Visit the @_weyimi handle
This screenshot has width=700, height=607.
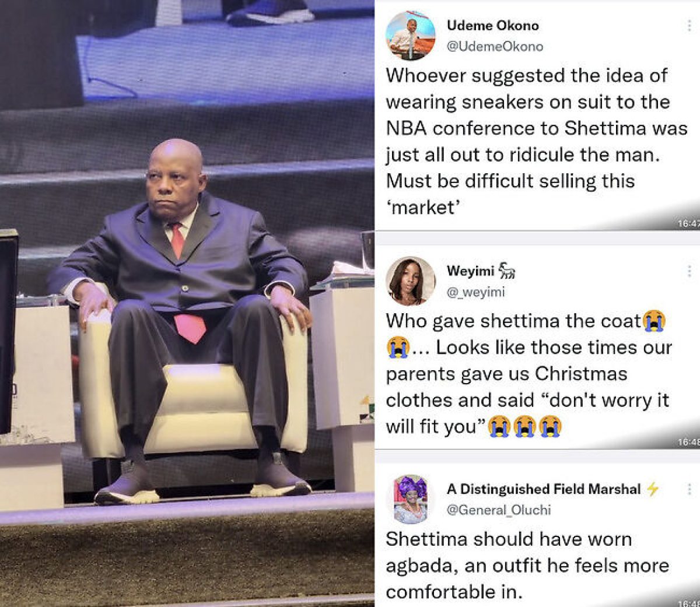[x=475, y=292]
